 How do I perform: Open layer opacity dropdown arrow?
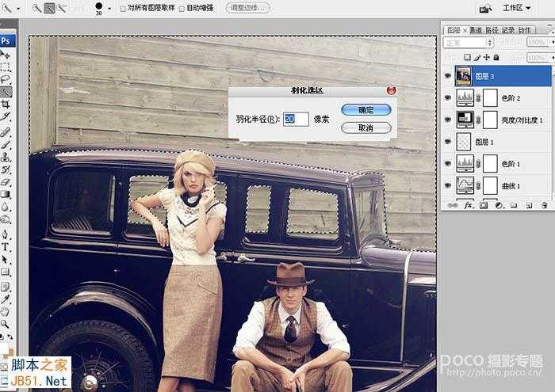pos(553,42)
